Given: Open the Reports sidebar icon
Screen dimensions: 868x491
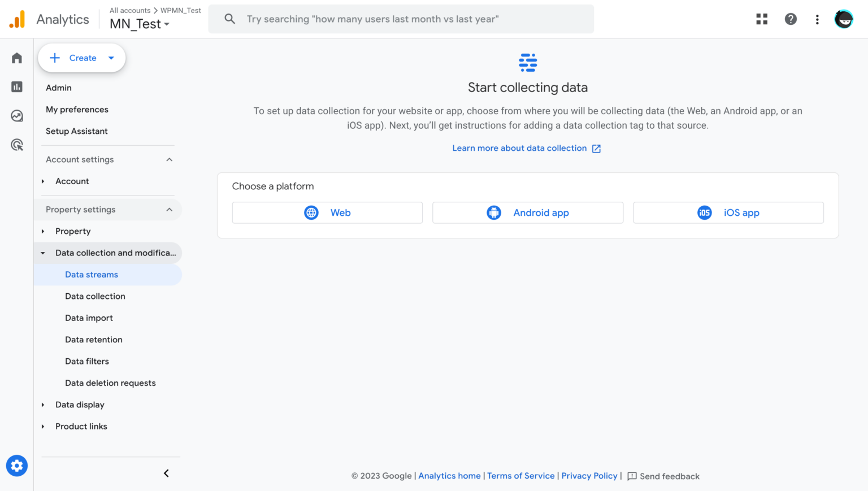Looking at the screenshot, I should pos(16,86).
